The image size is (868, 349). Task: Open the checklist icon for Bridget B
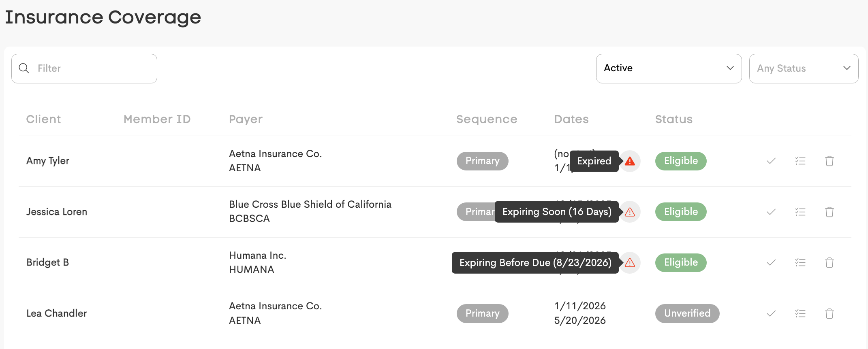pyautogui.click(x=800, y=263)
